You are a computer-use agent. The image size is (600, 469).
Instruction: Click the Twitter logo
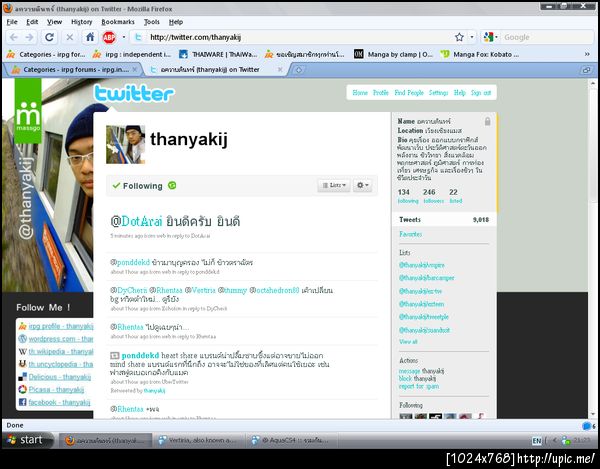134,94
